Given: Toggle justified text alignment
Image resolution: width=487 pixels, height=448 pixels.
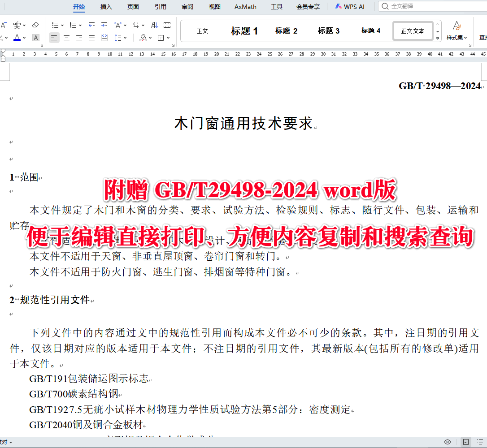Looking at the screenshot, I should [91, 38].
